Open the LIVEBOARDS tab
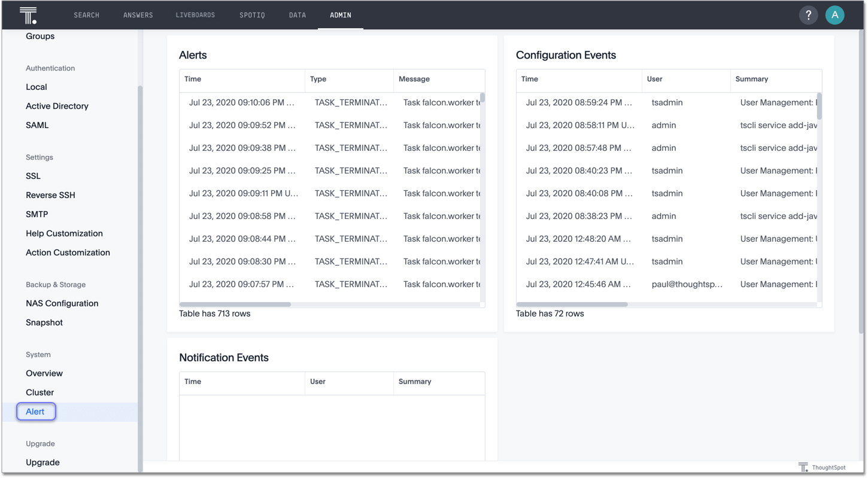Image resolution: width=868 pixels, height=478 pixels. pos(195,15)
